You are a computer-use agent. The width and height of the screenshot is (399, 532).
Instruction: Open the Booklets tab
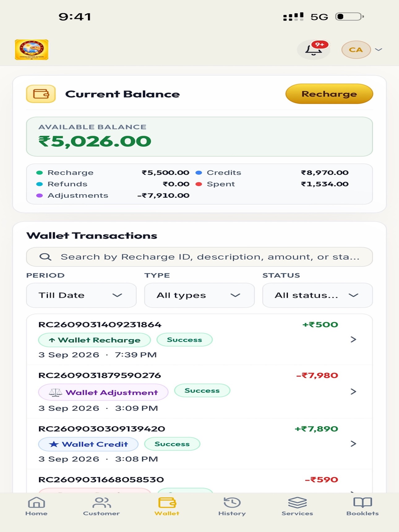[x=363, y=507]
